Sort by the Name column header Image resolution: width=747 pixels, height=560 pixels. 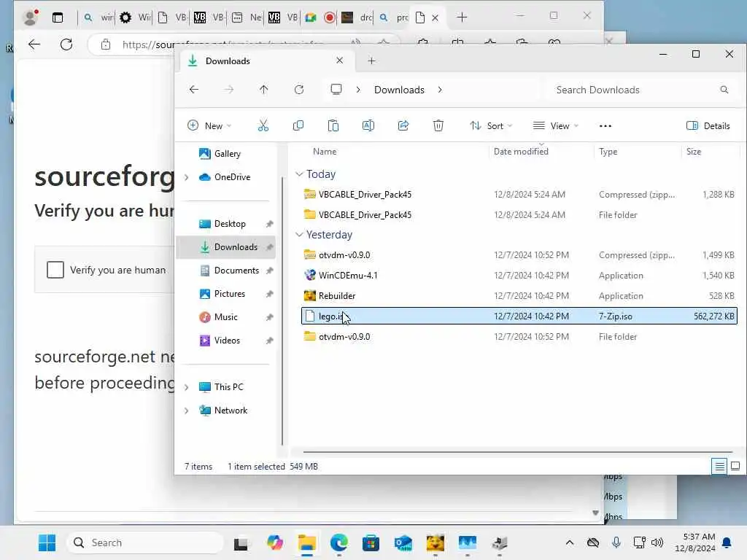click(325, 152)
